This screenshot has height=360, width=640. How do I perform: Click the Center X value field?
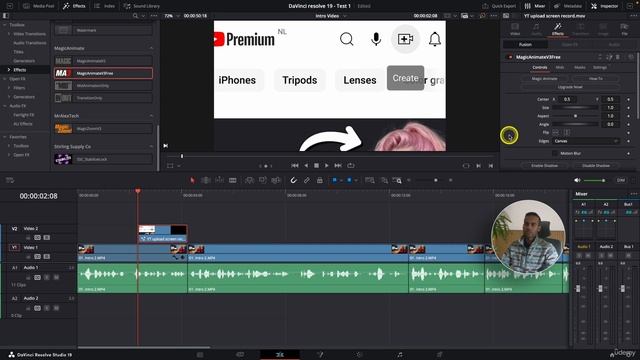pyautogui.click(x=567, y=99)
